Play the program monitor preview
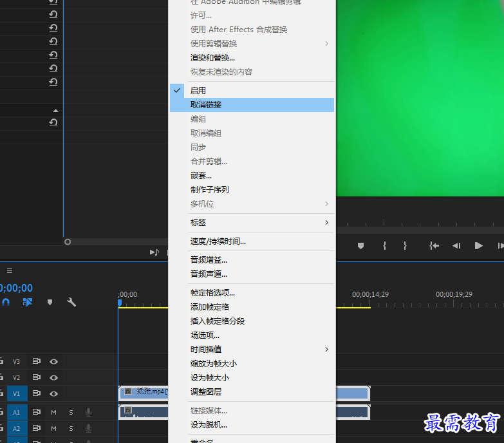The width and height of the screenshot is (504, 443). tap(479, 246)
